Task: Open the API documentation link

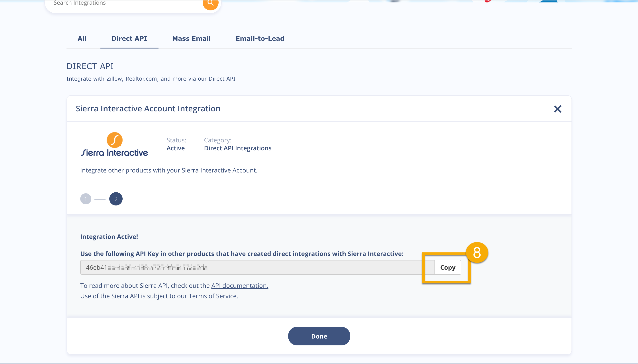Action: tap(240, 285)
